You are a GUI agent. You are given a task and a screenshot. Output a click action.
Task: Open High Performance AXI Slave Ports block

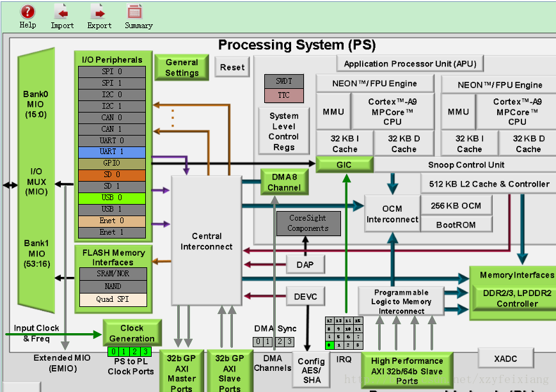point(407,371)
